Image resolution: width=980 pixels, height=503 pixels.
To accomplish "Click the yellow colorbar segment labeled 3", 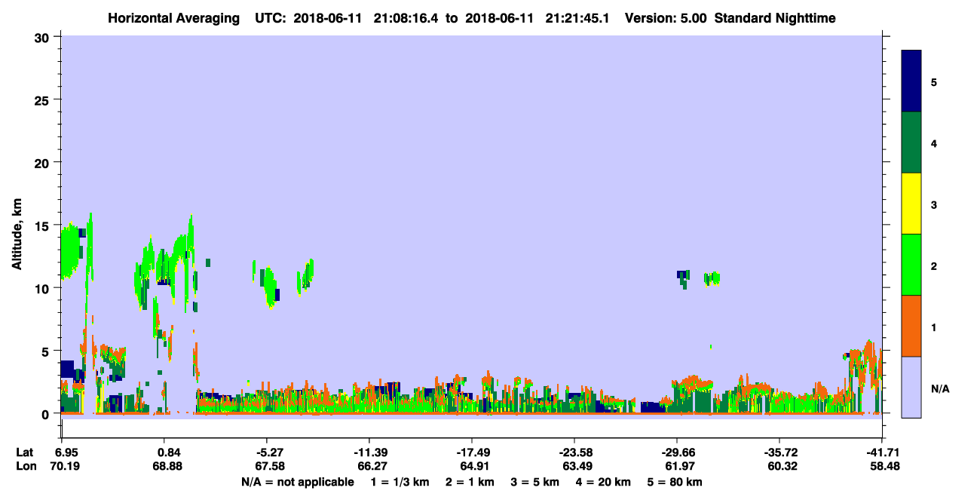I will pyautogui.click(x=911, y=204).
